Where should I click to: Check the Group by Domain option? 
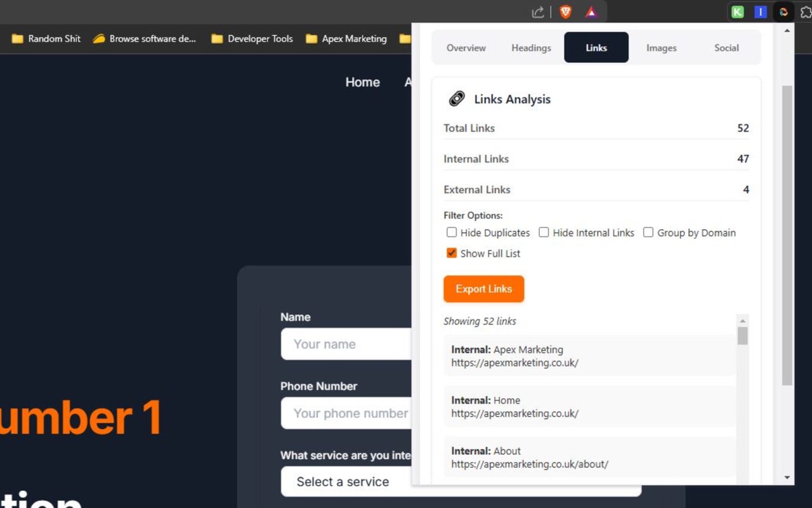click(648, 232)
